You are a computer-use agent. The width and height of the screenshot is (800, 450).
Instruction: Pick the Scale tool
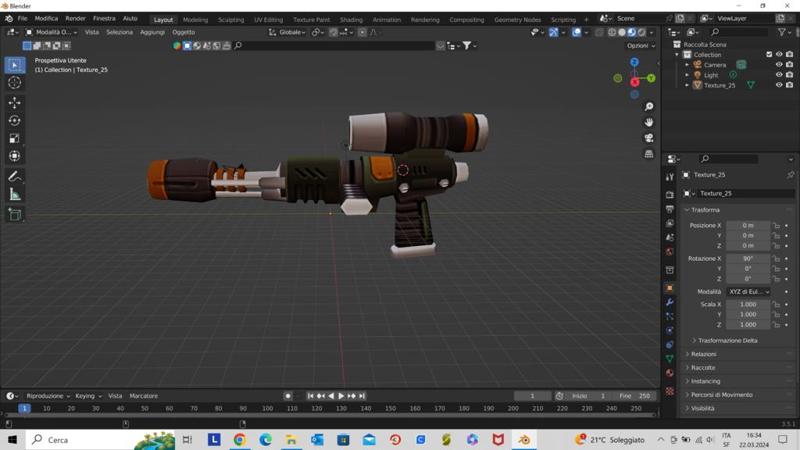click(15, 138)
